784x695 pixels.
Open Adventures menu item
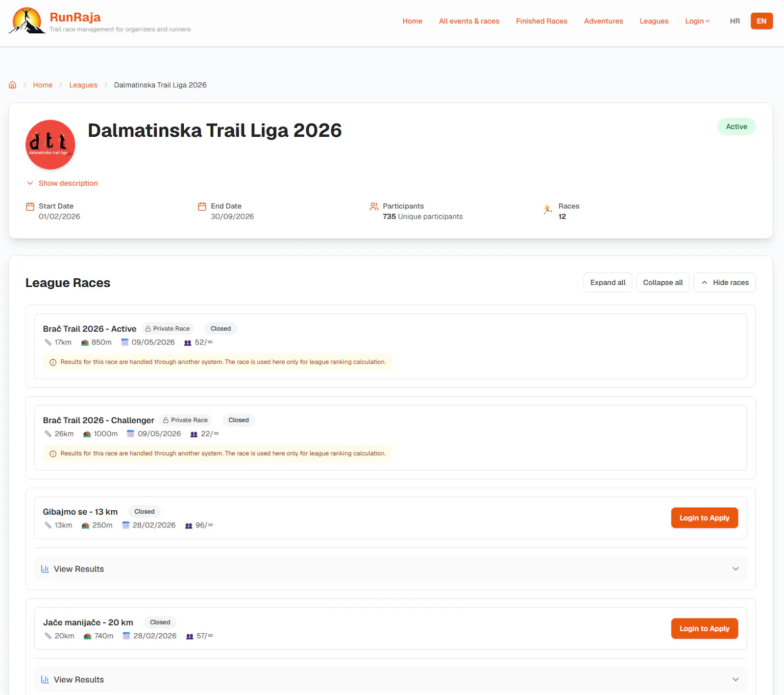point(604,21)
